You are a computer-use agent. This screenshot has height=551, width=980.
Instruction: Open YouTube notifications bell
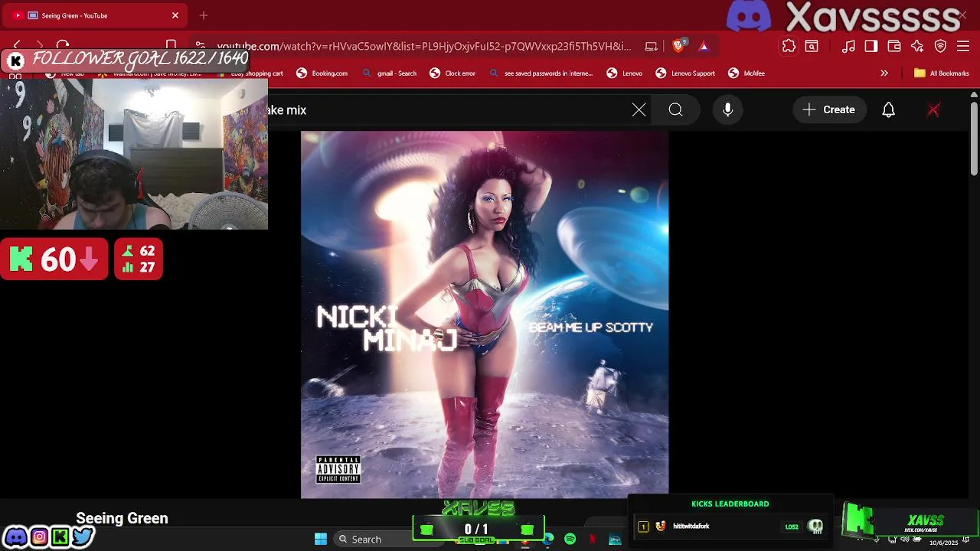888,109
